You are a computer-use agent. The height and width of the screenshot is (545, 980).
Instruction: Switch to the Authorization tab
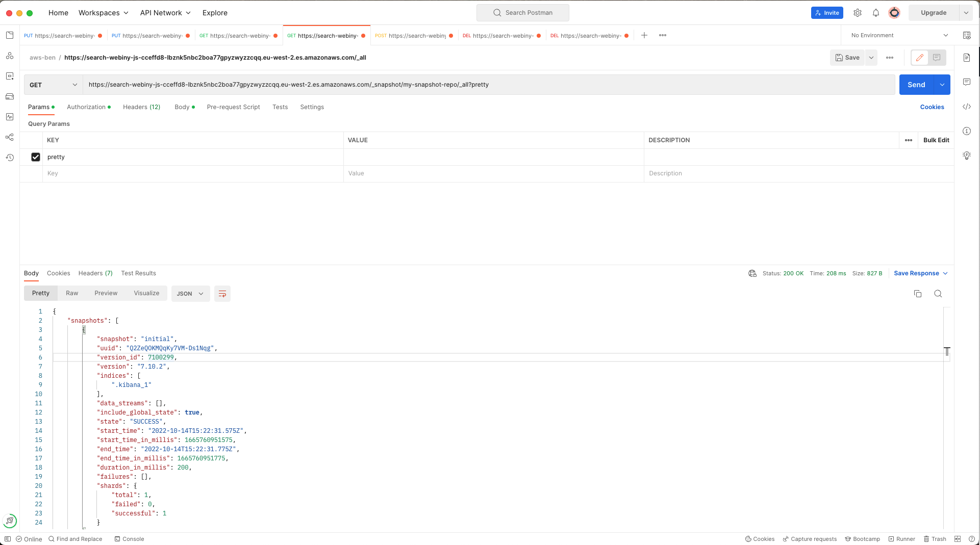tap(86, 107)
